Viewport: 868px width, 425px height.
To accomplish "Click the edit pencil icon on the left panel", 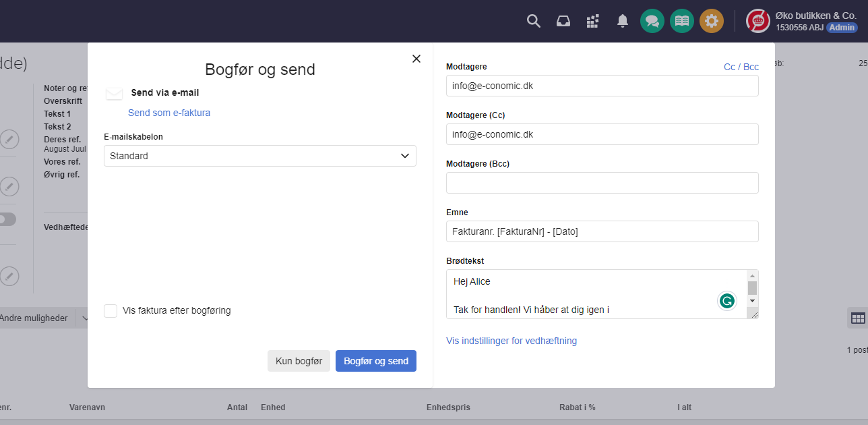I will click(9, 140).
